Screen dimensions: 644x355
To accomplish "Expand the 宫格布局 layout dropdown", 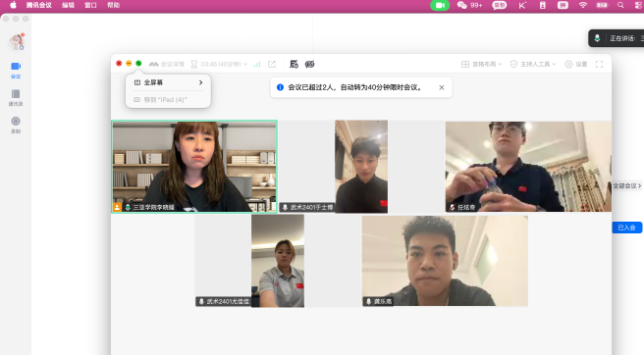I will pos(481,64).
